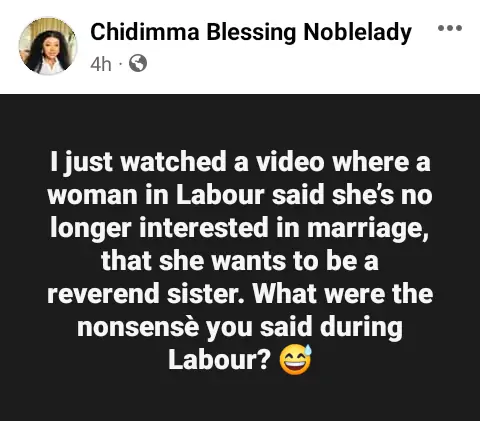This screenshot has height=421, width=480.
Task: Click the words 'reverend sister.' in the post
Action: [x=145, y=294]
